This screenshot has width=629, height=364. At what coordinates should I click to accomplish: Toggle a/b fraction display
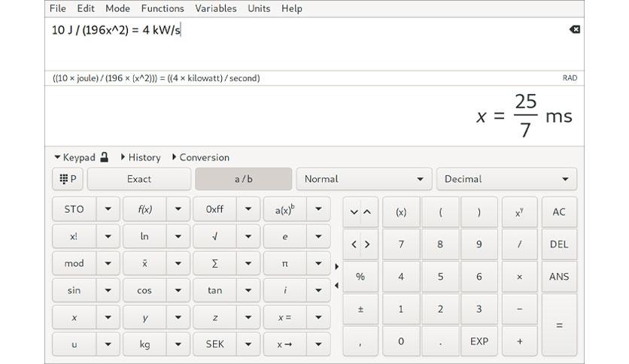click(243, 179)
